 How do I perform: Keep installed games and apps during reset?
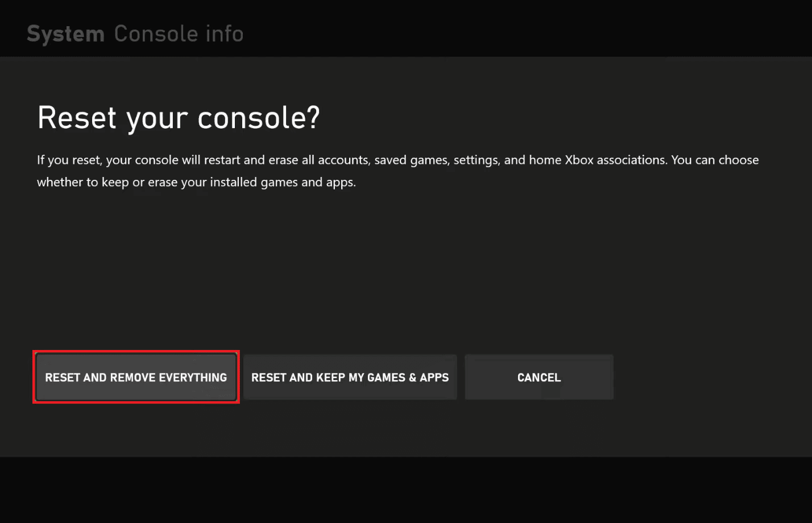click(x=349, y=377)
